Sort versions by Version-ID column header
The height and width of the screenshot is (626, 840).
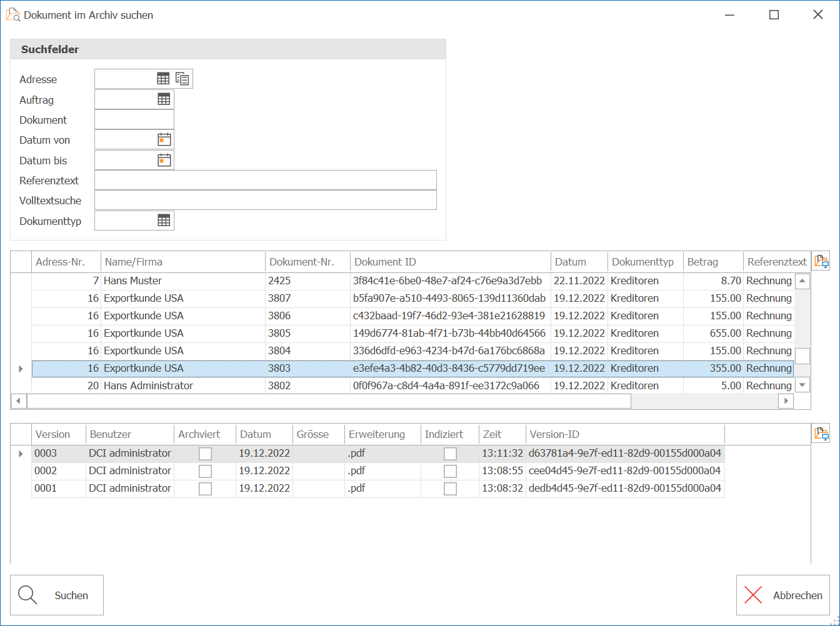(x=625, y=434)
